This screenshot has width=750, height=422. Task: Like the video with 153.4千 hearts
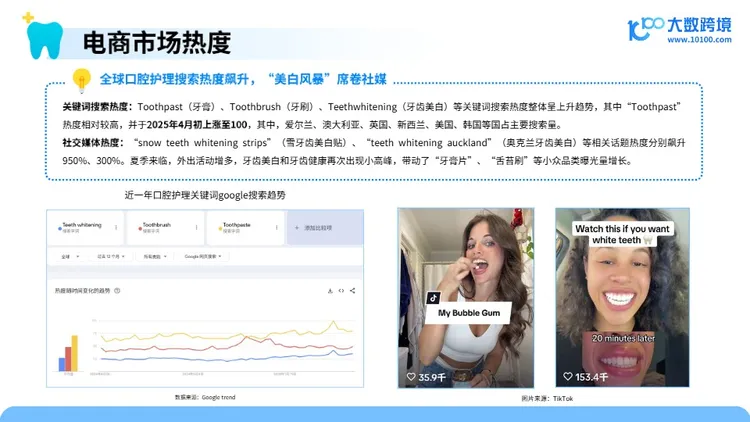pyautogui.click(x=568, y=377)
